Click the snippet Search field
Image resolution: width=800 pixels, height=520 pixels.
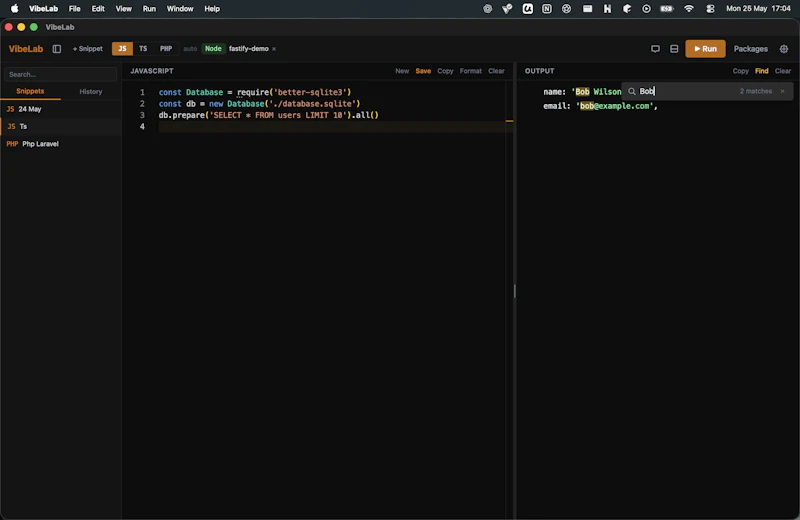point(60,75)
